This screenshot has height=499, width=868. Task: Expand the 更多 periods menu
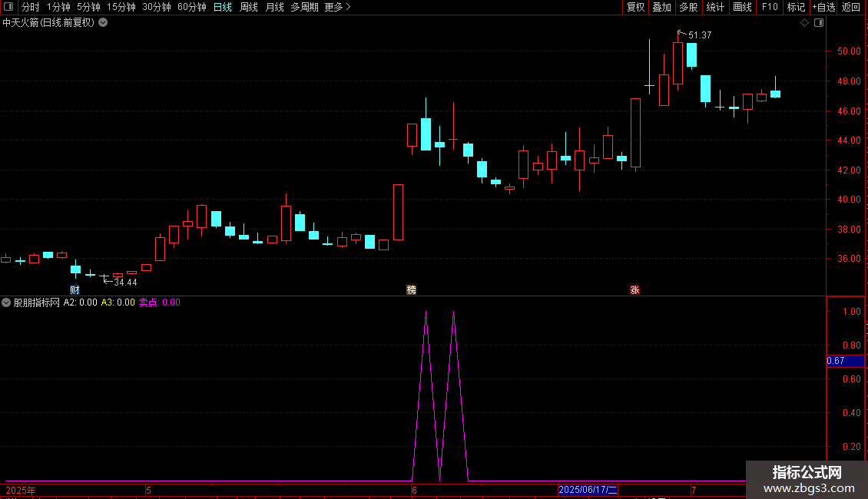[x=338, y=7]
